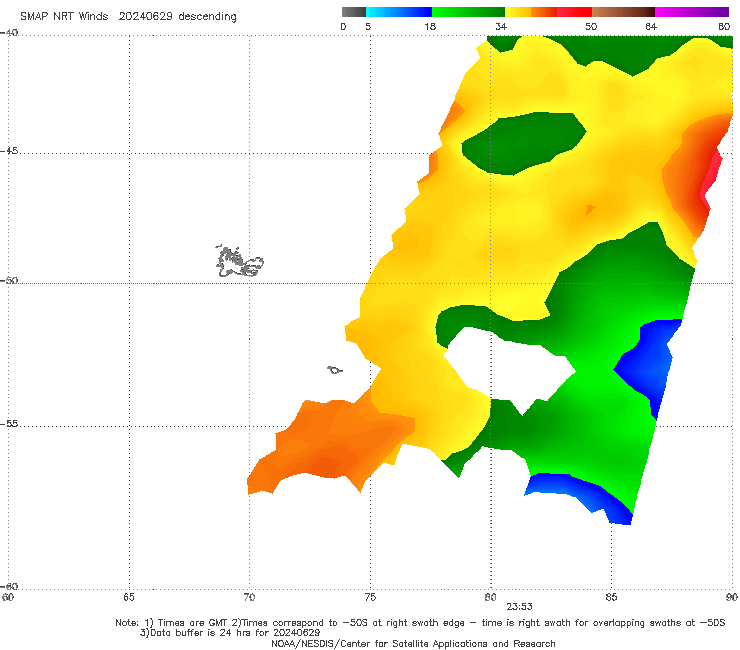Image resolution: width=740 pixels, height=650 pixels.
Task: Click the swath time label '23:53'
Action: [x=520, y=607]
